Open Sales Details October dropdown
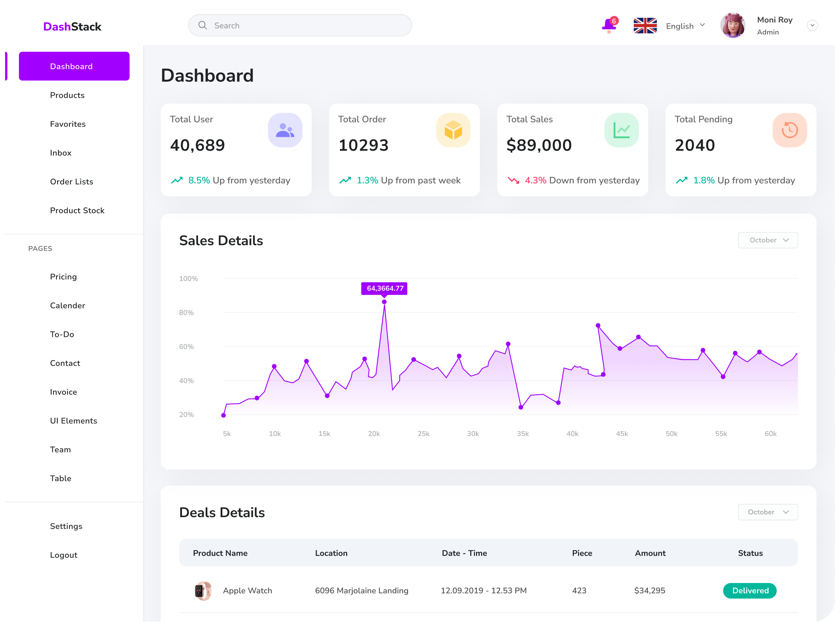The image size is (840, 627). tap(768, 240)
